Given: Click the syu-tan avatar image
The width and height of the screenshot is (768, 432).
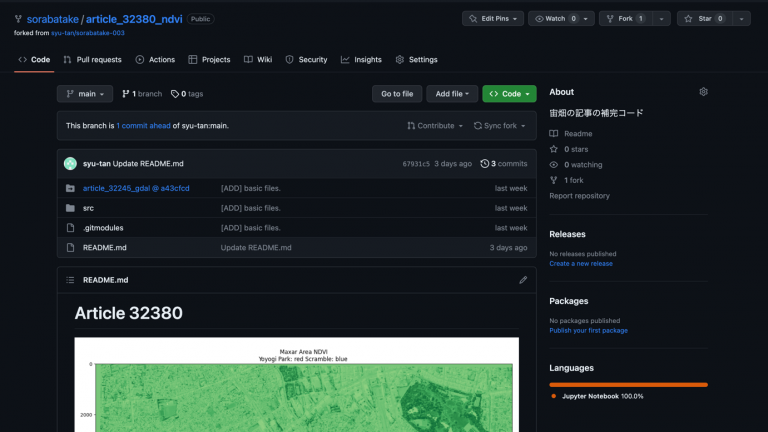Looking at the screenshot, I should pyautogui.click(x=71, y=164).
